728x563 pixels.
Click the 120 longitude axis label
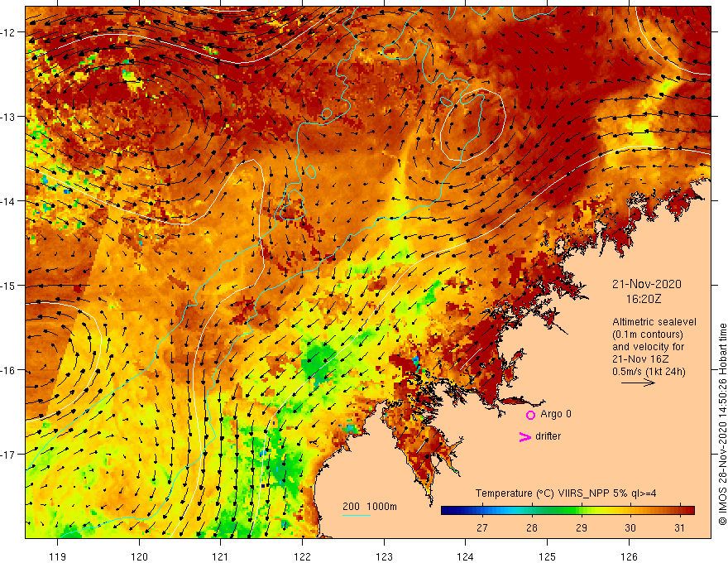pyautogui.click(x=139, y=556)
